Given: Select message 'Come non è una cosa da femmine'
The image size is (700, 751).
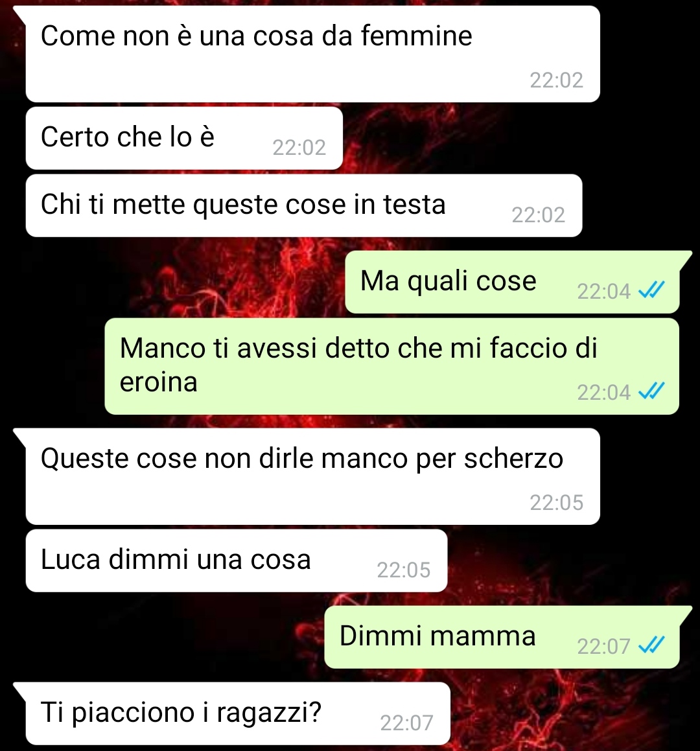Looking at the screenshot, I should pos(313,54).
